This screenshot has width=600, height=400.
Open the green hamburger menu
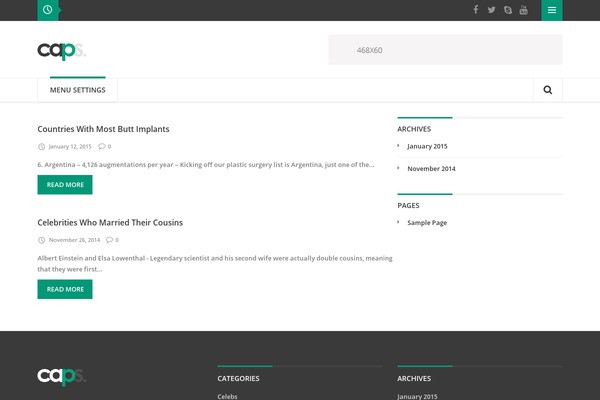(x=552, y=10)
